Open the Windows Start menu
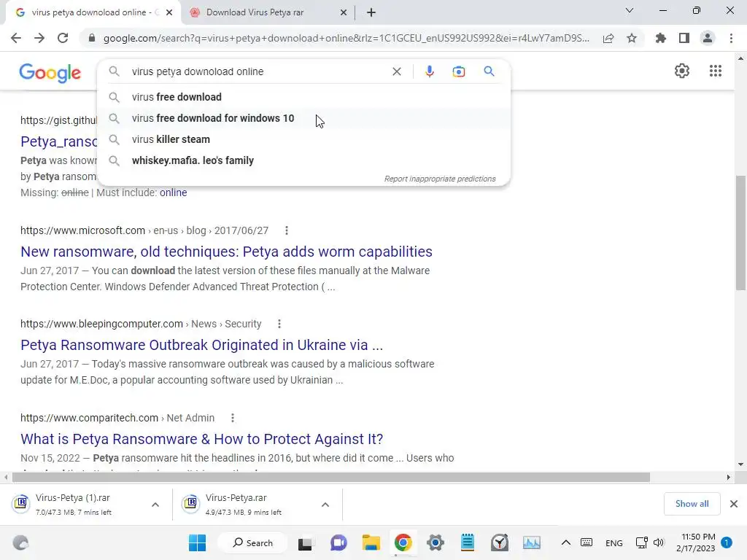Image resolution: width=747 pixels, height=560 pixels. [x=197, y=542]
